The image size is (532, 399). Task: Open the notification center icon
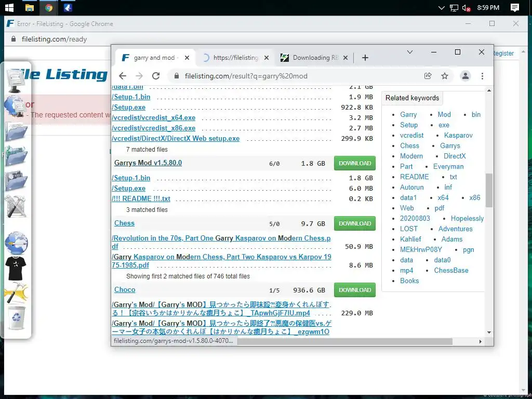pyautogui.click(x=515, y=7)
